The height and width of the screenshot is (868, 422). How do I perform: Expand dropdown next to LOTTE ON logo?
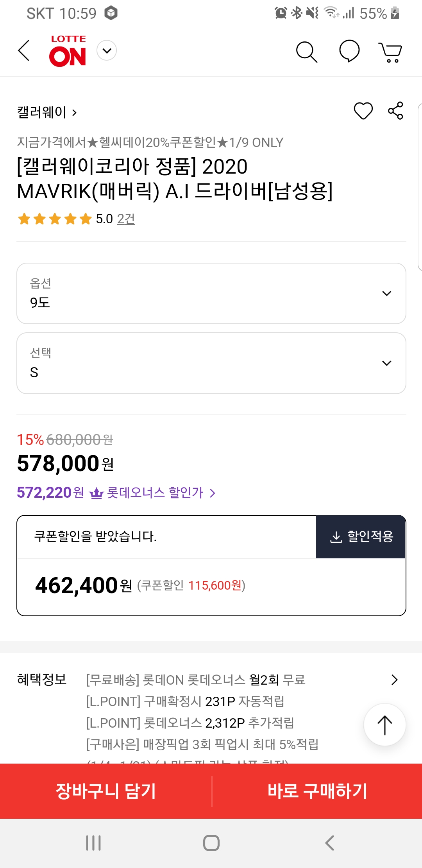(107, 50)
